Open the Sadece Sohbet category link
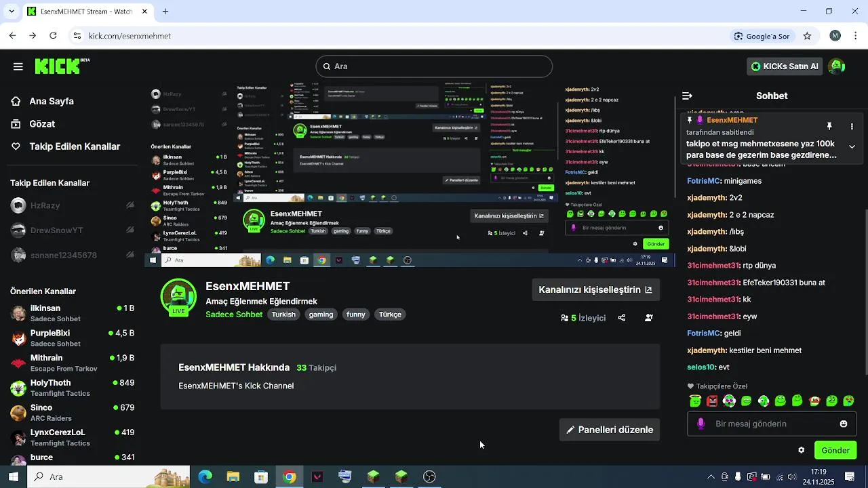The image size is (868, 488). click(x=234, y=314)
